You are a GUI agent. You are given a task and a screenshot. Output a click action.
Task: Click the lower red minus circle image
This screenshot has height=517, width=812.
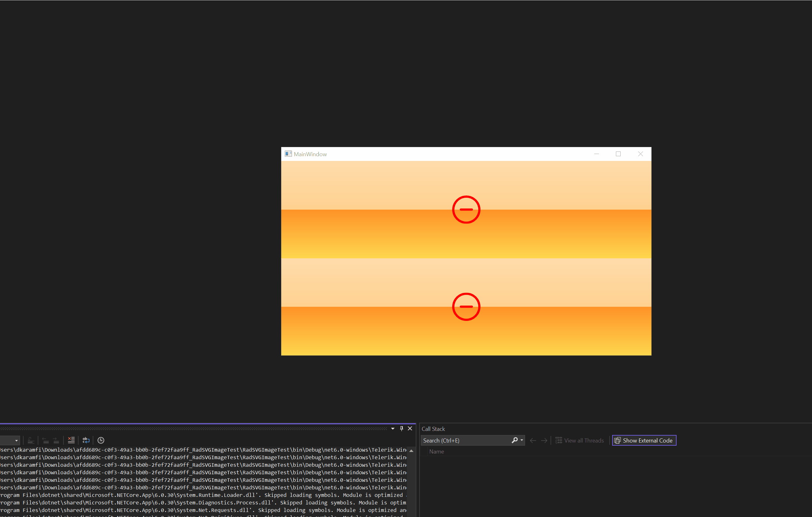(x=466, y=306)
